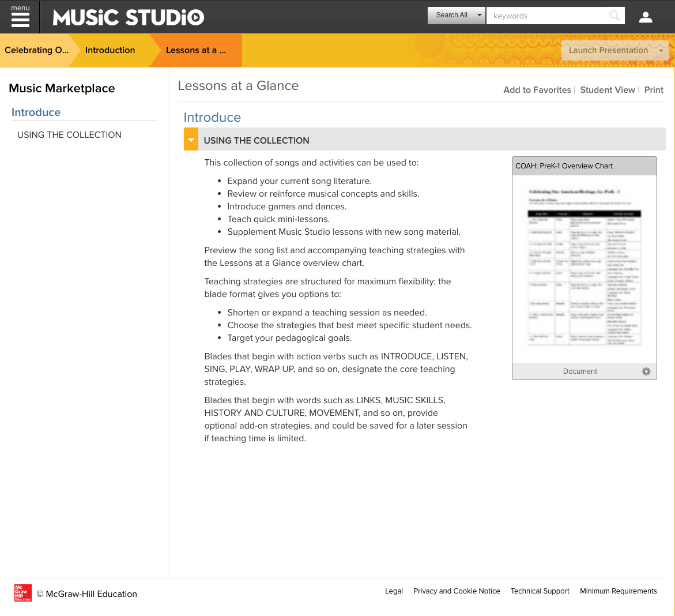Click the COAH: PreK-1 Overview Chart title
Viewport: 675px width, 616px height.
pyautogui.click(x=564, y=166)
